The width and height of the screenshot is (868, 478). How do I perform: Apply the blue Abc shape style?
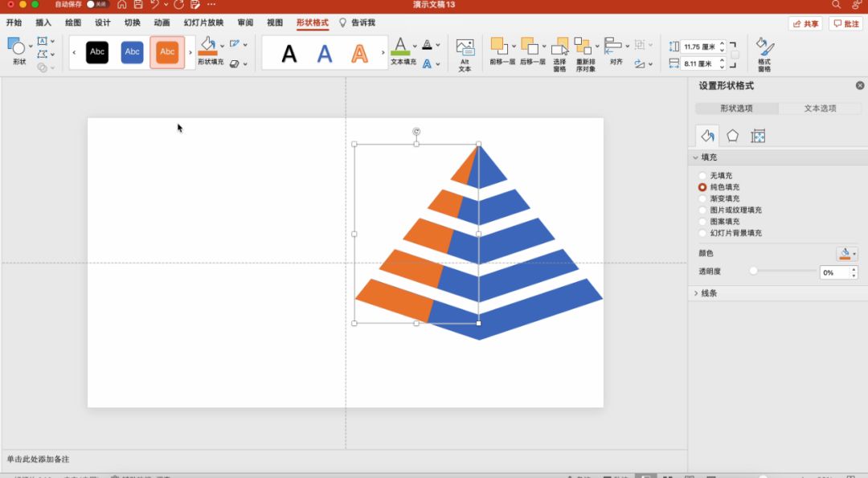(133, 52)
